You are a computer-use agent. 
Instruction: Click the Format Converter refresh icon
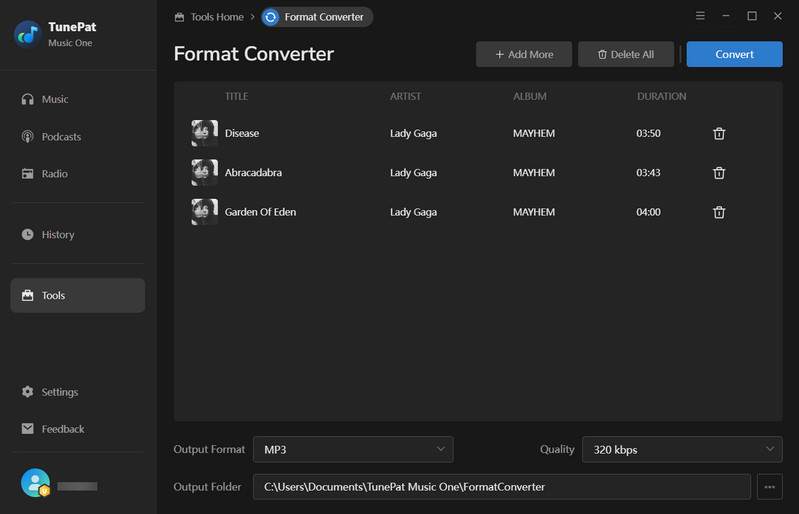[271, 17]
